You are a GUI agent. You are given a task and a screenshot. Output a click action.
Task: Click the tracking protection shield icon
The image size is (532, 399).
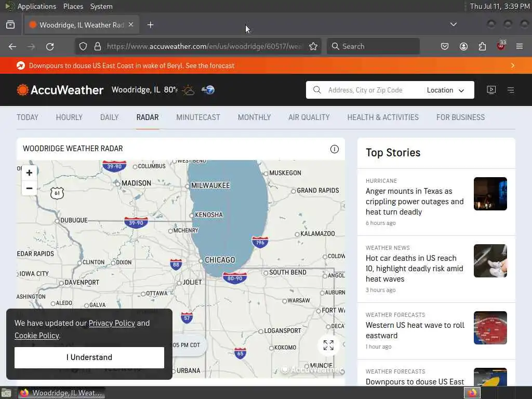(83, 46)
